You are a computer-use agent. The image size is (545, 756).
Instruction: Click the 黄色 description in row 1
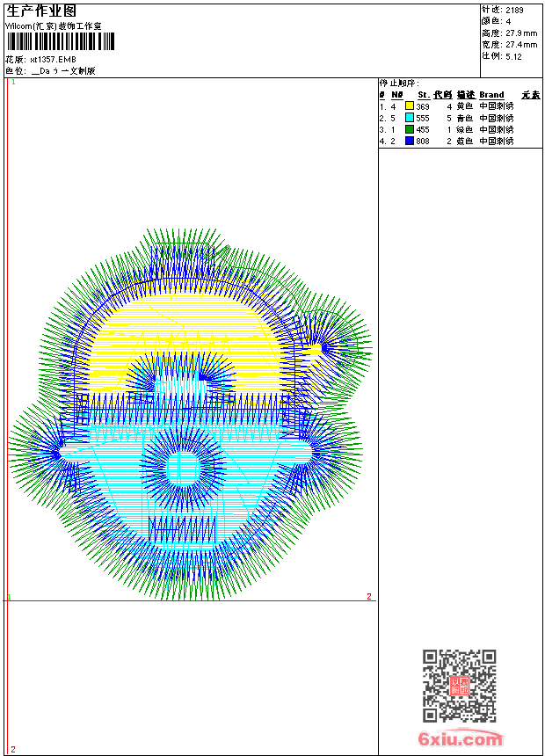464,106
